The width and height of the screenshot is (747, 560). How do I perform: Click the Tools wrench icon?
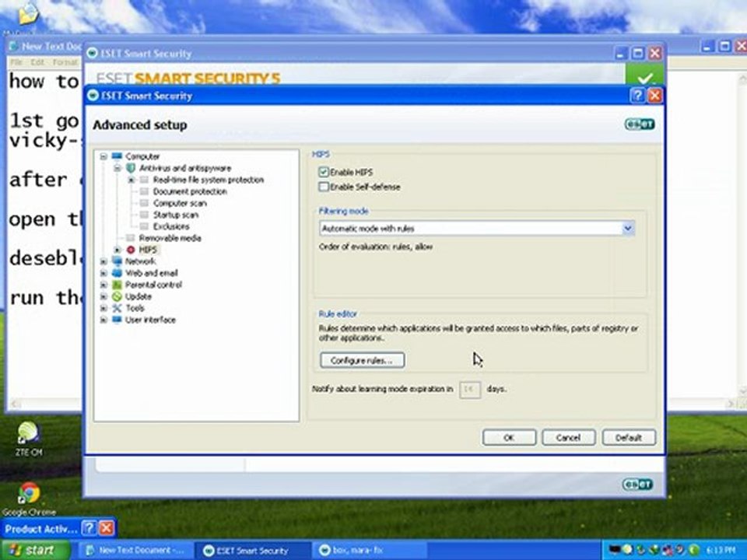pos(117,308)
